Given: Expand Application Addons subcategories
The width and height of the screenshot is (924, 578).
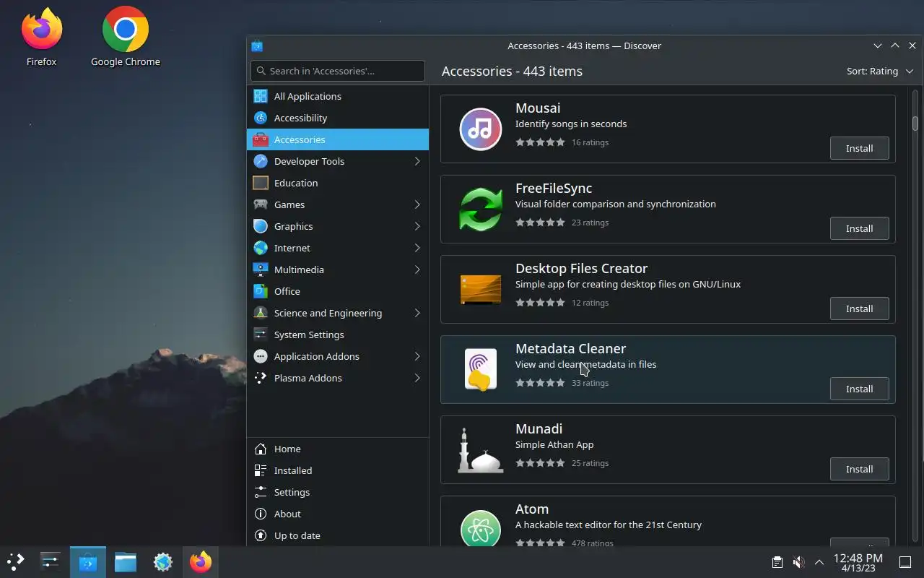Looking at the screenshot, I should point(417,356).
